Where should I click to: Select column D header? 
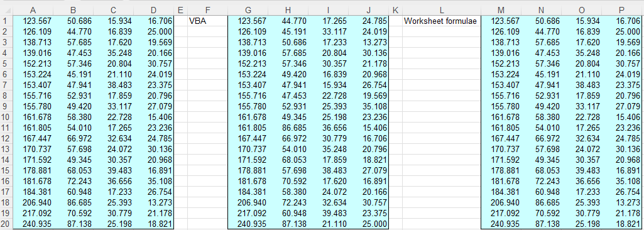153,10
